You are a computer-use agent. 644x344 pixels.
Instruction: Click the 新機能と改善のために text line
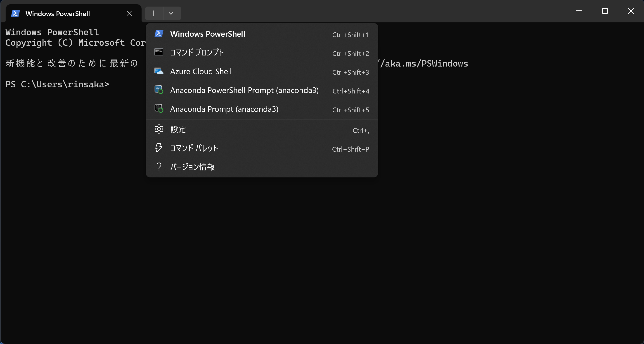(x=71, y=63)
